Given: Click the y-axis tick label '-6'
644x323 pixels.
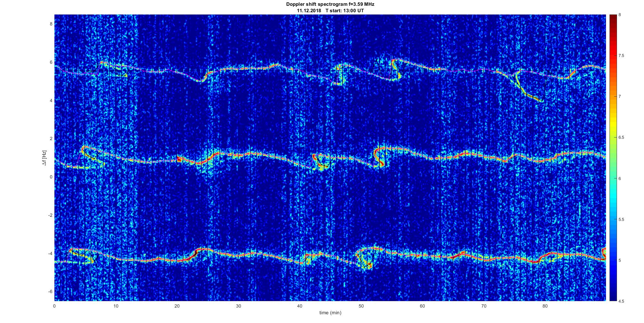Looking at the screenshot, I should 50,291.
